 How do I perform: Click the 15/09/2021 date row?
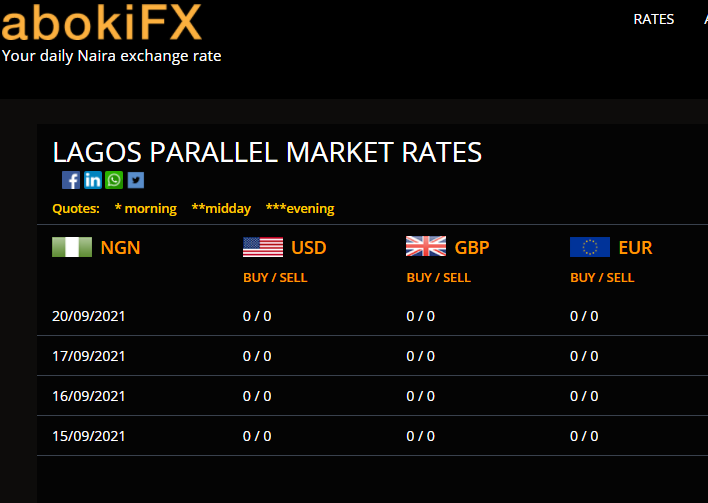click(x=373, y=436)
